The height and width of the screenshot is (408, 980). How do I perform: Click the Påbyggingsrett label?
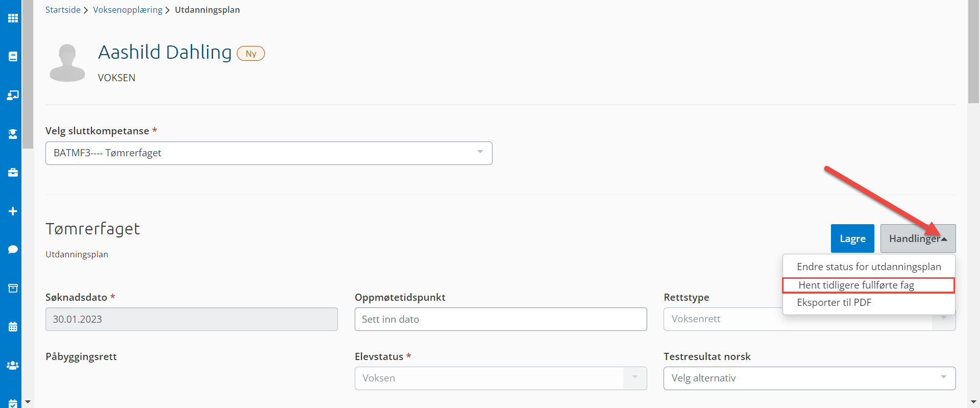(81, 356)
